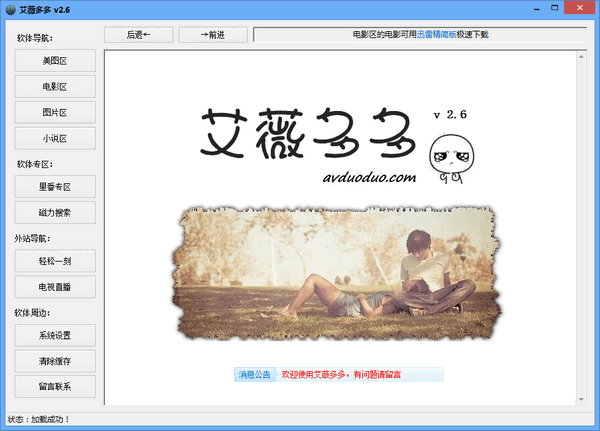The height and width of the screenshot is (431, 600).
Task: Click the 消息公告 label
Action: click(254, 374)
